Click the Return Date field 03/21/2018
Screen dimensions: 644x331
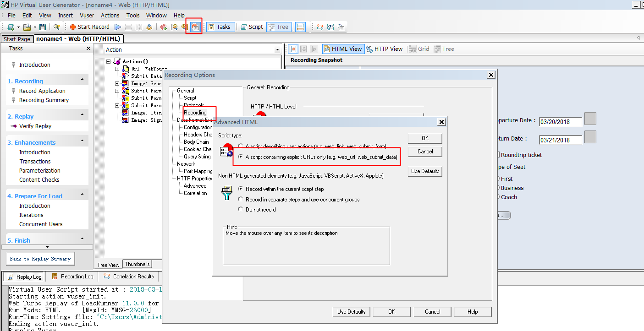(561, 140)
